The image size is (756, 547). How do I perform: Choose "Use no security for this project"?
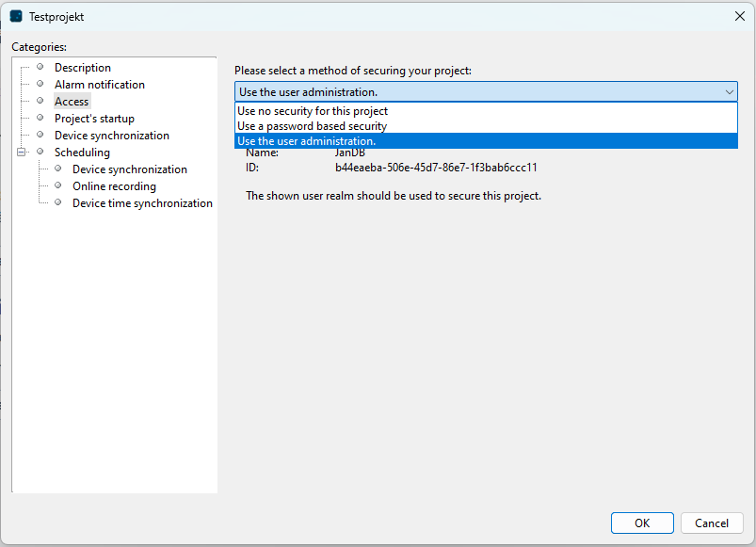[x=313, y=111]
